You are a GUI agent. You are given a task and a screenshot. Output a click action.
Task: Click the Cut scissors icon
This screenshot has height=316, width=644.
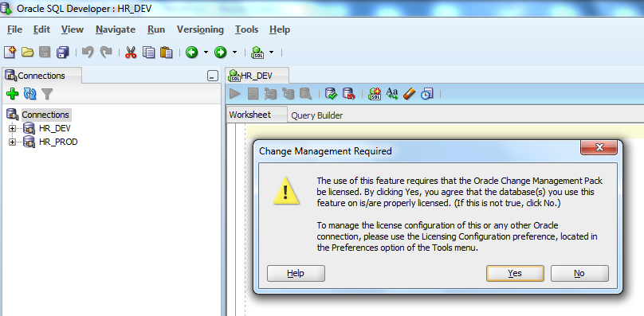point(131,52)
